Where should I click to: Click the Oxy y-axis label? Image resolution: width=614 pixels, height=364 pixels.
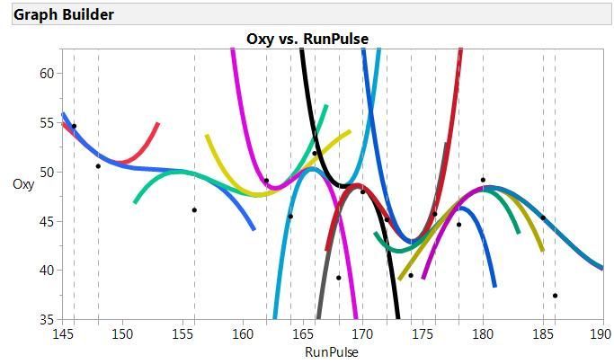[x=23, y=184]
